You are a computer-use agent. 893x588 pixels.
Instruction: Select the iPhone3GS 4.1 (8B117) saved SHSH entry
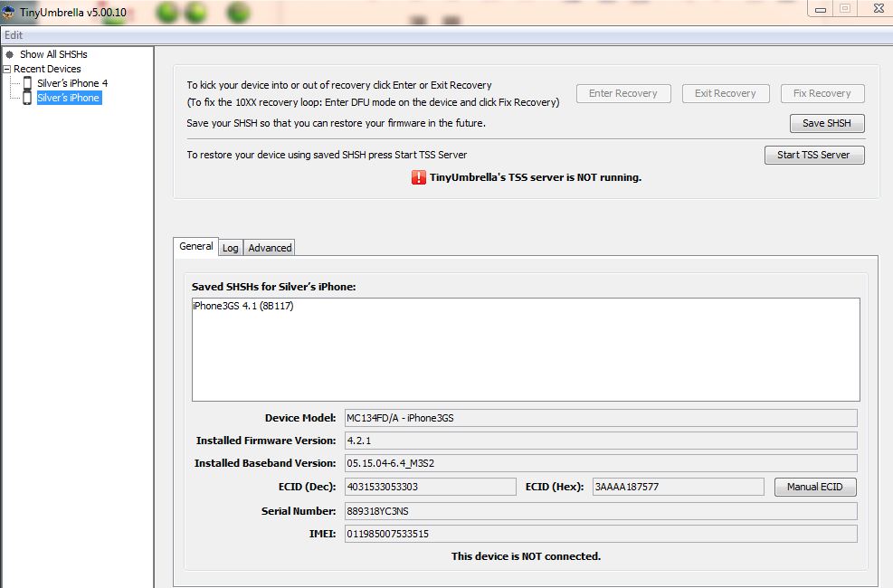coord(242,307)
